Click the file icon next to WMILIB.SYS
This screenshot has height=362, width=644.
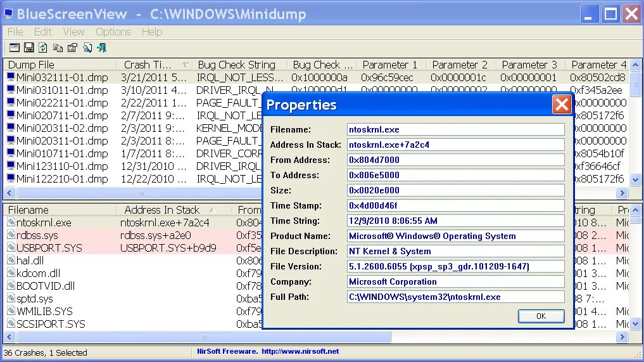(11, 311)
